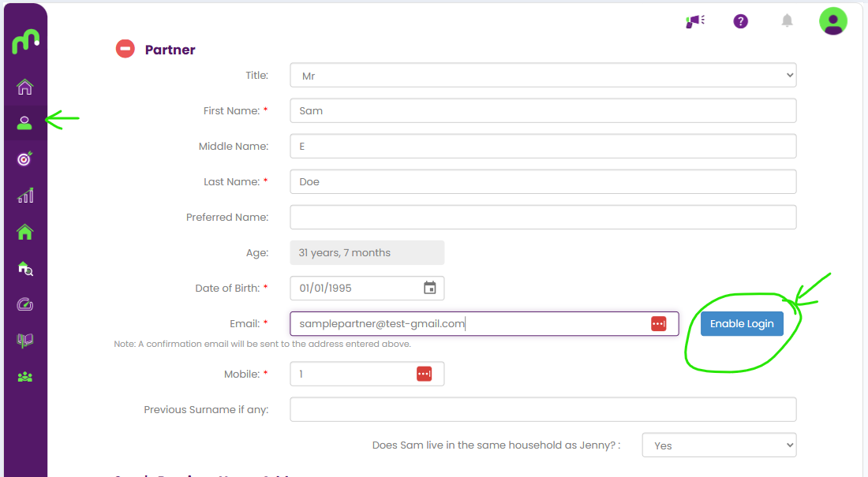The width and height of the screenshot is (868, 477).
Task: Focus the Middle Name field
Action: [543, 146]
